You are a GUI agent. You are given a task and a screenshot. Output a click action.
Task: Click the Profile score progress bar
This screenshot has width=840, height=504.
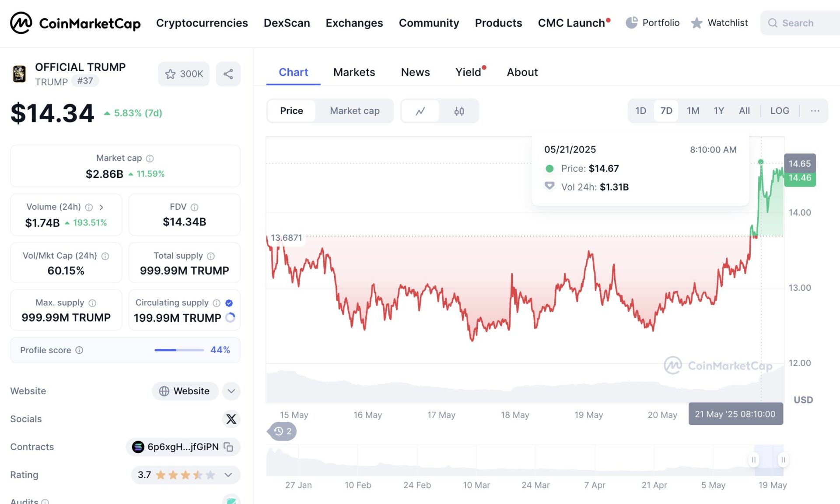click(x=178, y=350)
